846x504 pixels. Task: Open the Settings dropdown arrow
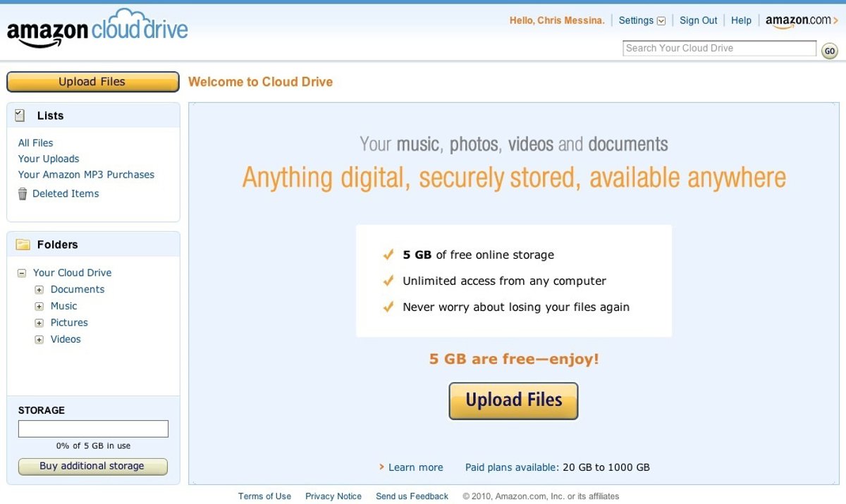[661, 21]
